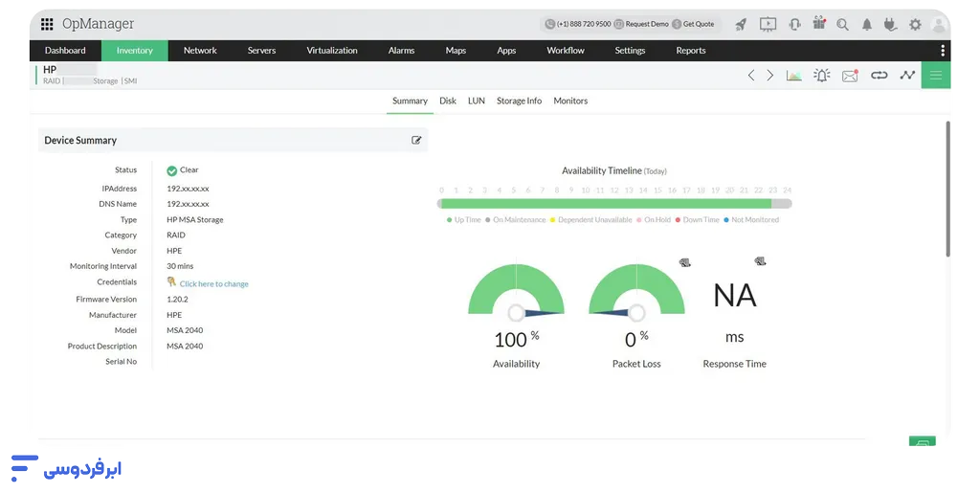This screenshot has height=493, width=980.
Task: Switch to the Disk tab
Action: [448, 101]
